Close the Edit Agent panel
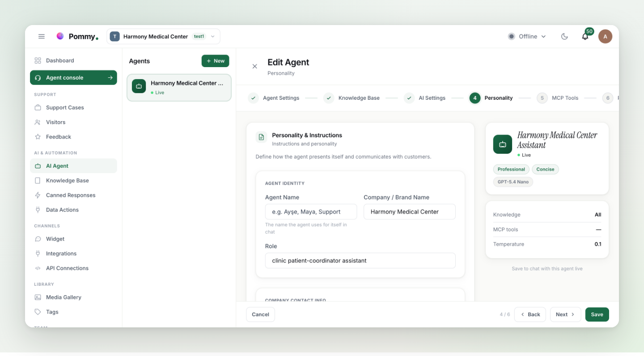 point(255,67)
